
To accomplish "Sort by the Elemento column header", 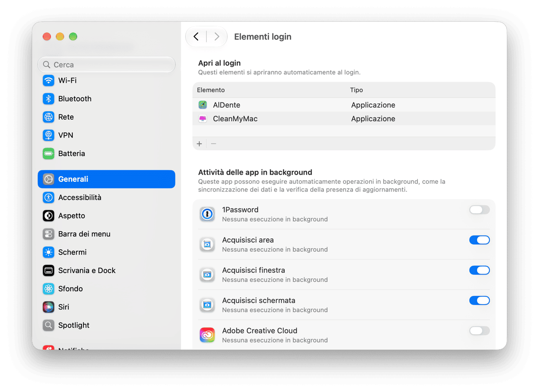I will 211,90.
